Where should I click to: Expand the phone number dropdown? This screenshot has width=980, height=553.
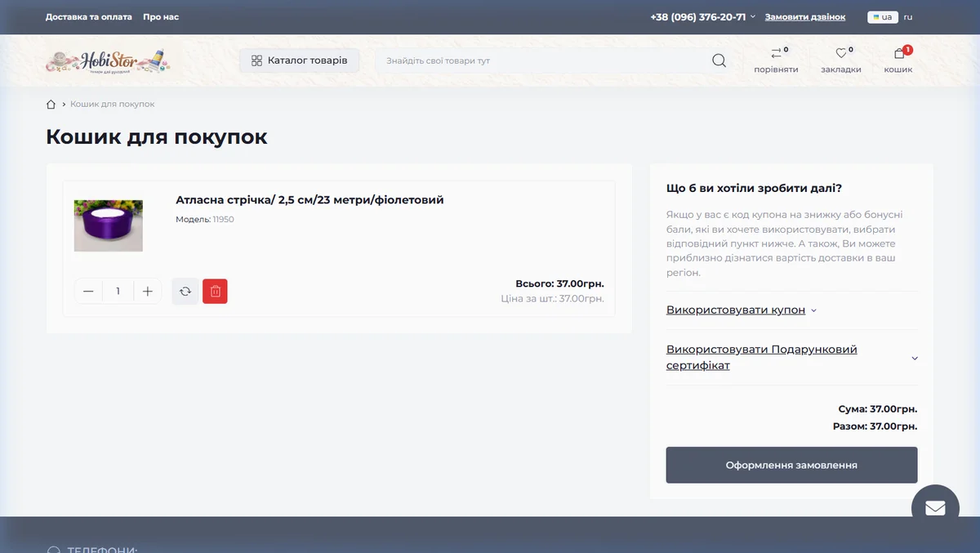click(703, 17)
